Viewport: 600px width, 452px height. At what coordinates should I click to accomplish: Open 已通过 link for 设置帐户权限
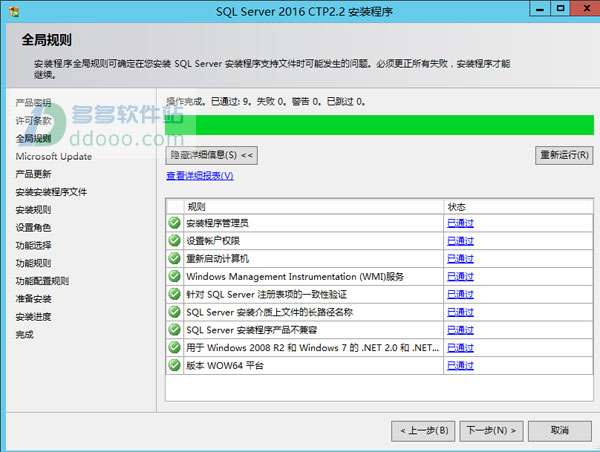point(460,241)
